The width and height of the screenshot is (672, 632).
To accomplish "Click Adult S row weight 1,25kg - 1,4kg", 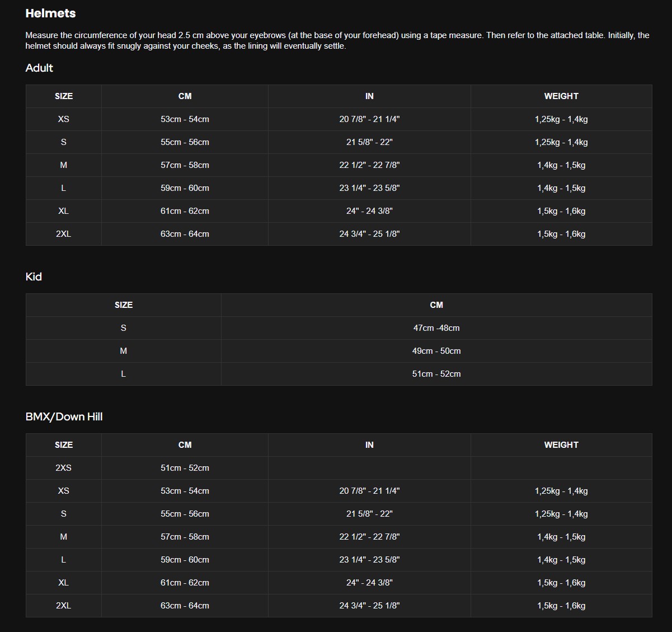I will click(x=561, y=142).
